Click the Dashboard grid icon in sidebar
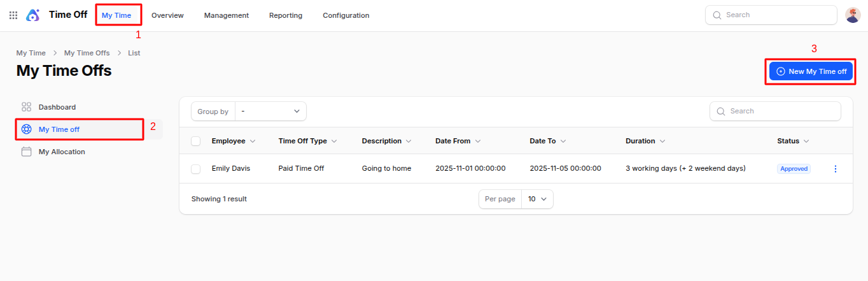This screenshot has width=868, height=281. tap(27, 107)
